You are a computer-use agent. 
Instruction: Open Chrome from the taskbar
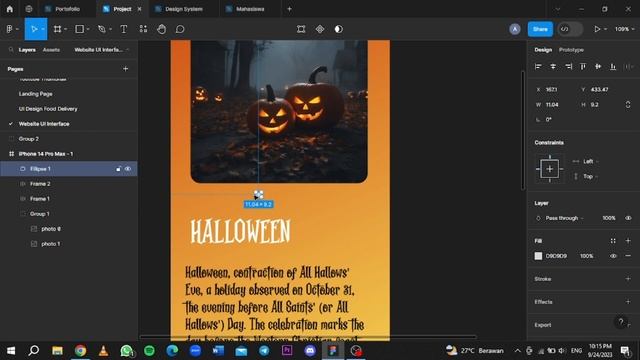tap(80, 351)
